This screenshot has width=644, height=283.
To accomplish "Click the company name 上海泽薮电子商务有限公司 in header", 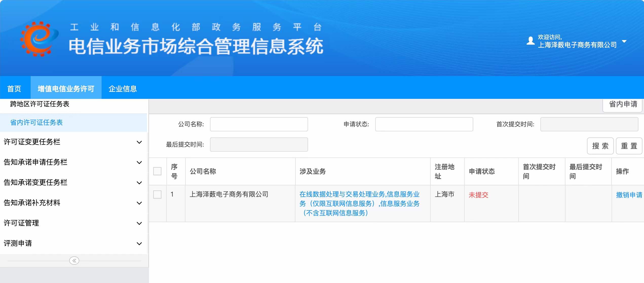I will [x=577, y=45].
